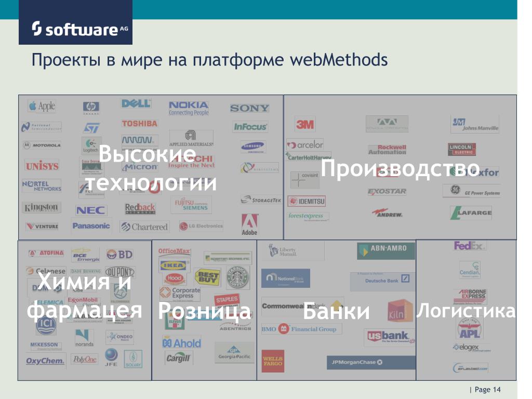Click the Nortel Networks logo
Screen dimensions: 532x399
(42, 185)
